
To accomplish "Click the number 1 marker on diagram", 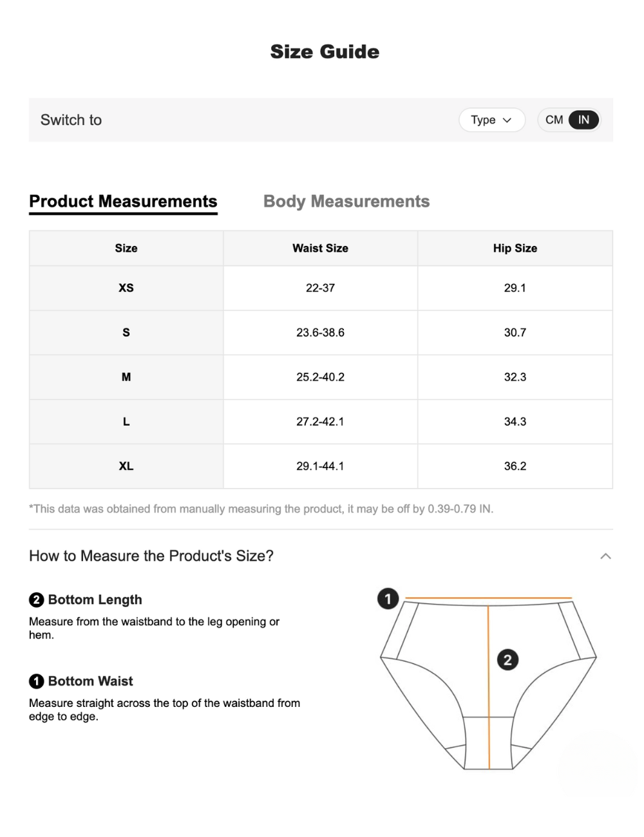I will [388, 599].
